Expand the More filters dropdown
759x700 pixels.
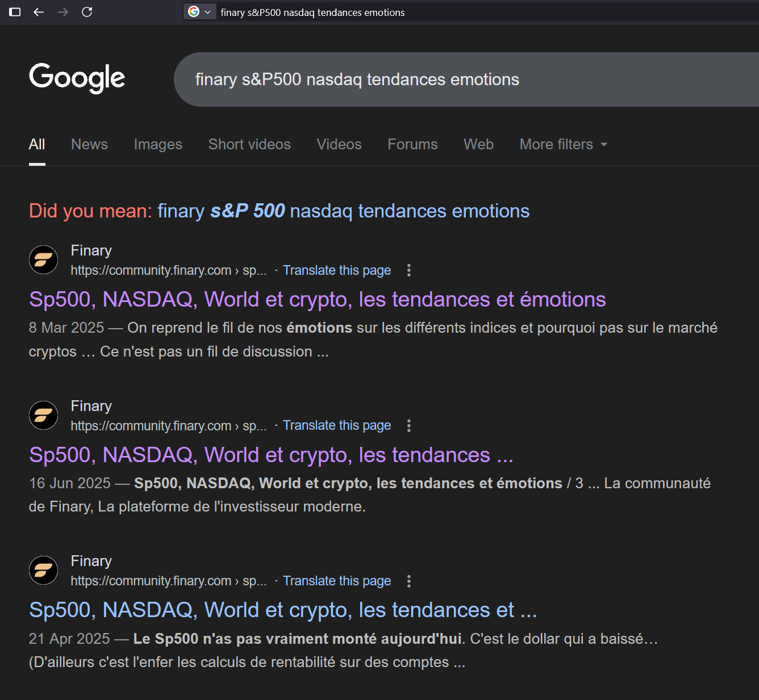[x=563, y=145]
